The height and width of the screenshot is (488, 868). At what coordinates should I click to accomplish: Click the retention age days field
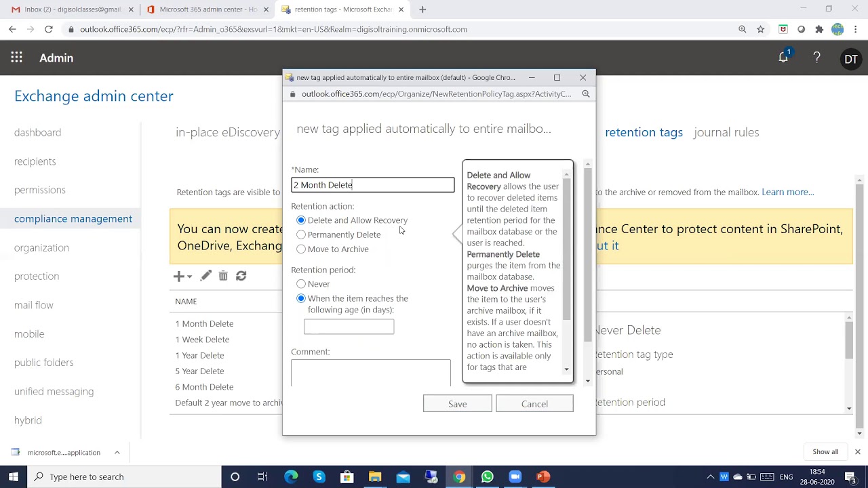coord(349,327)
